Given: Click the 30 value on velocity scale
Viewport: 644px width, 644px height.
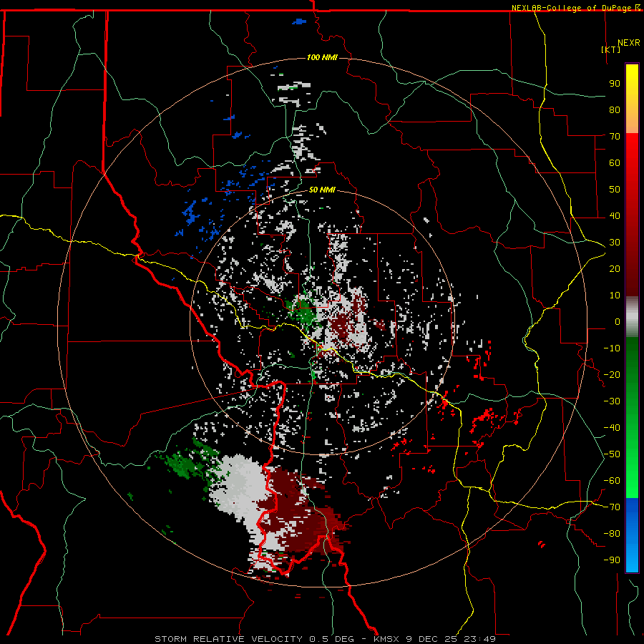Looking at the screenshot, I should [615, 243].
